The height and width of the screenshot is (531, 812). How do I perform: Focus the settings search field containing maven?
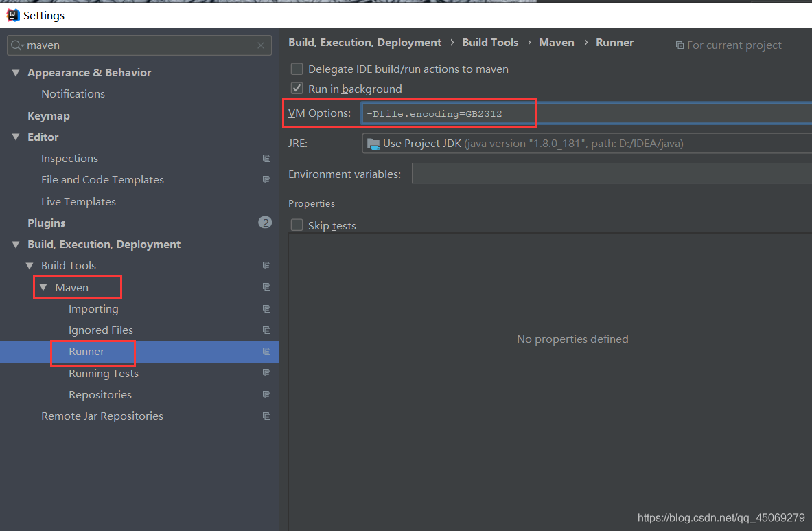[x=139, y=45]
